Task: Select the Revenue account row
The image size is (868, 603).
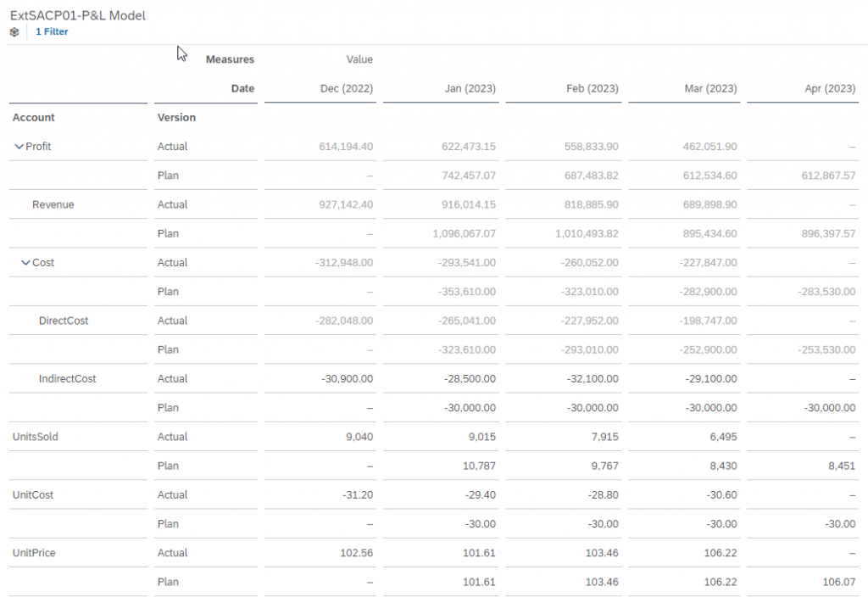Action: point(53,204)
